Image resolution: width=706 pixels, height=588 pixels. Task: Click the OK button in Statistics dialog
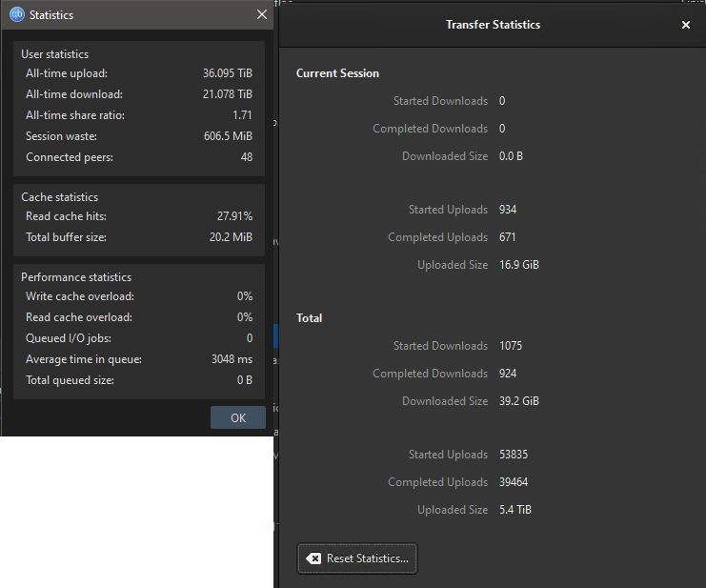coord(238,417)
